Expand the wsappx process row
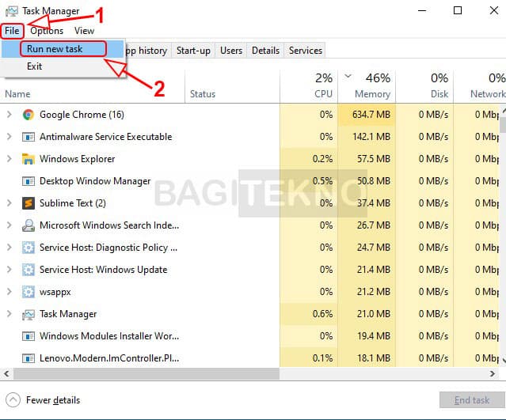The image size is (506, 420). click(x=10, y=292)
